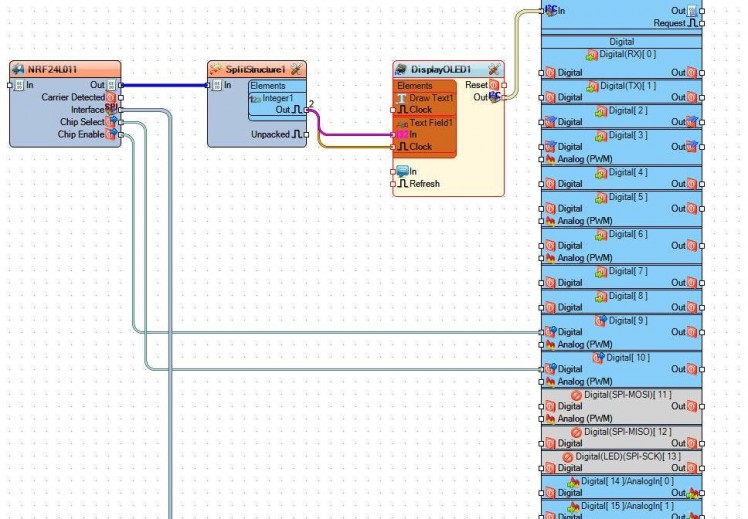
Task: Select the 'NRF24L011' title text
Action: [52, 70]
